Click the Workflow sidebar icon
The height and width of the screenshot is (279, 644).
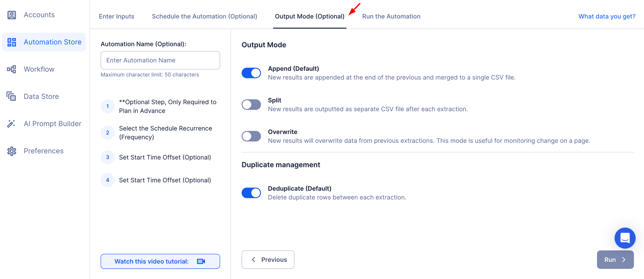(12, 69)
